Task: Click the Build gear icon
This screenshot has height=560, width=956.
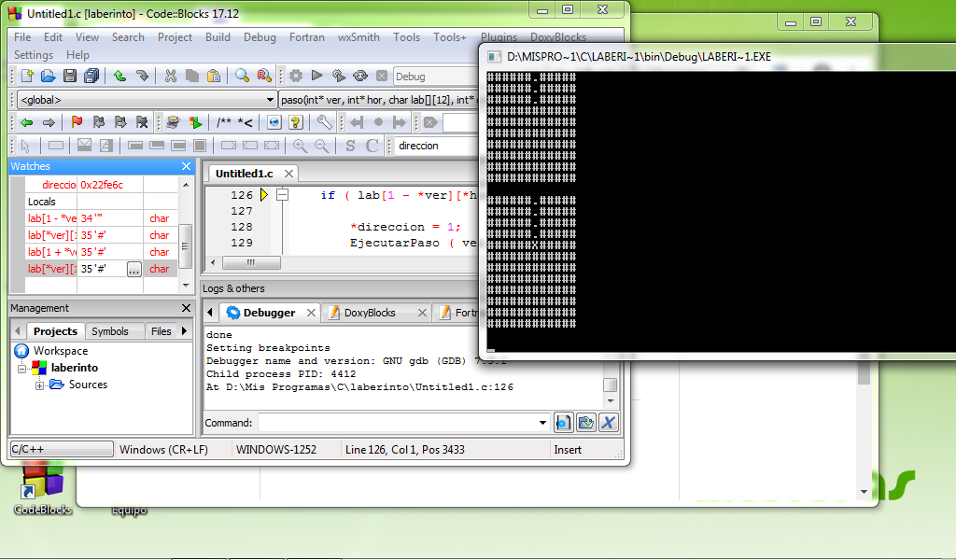Action: click(296, 77)
